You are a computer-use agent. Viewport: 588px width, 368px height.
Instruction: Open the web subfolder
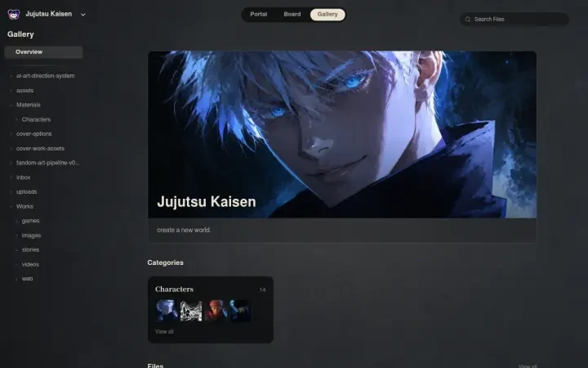click(27, 279)
